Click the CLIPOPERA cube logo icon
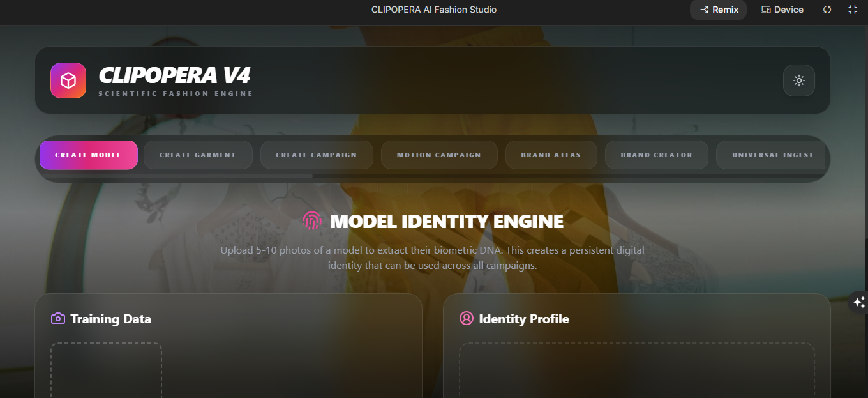Image resolution: width=868 pixels, height=398 pixels. [x=68, y=80]
